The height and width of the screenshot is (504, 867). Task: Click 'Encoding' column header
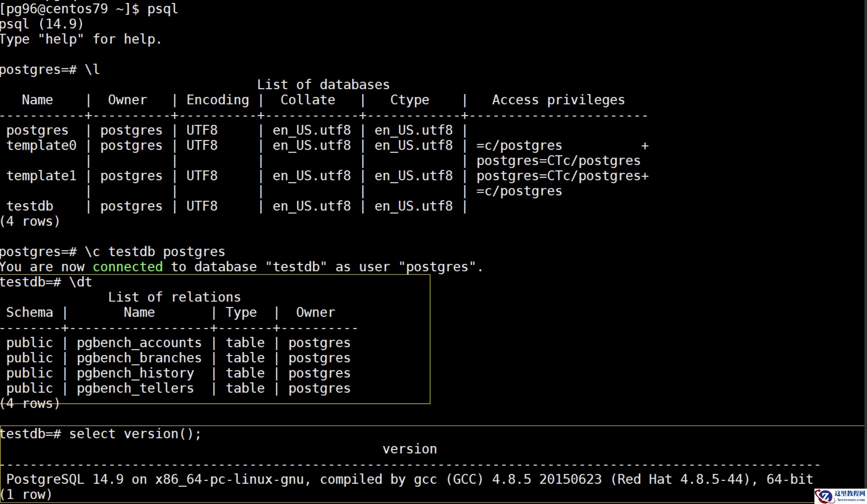click(217, 100)
